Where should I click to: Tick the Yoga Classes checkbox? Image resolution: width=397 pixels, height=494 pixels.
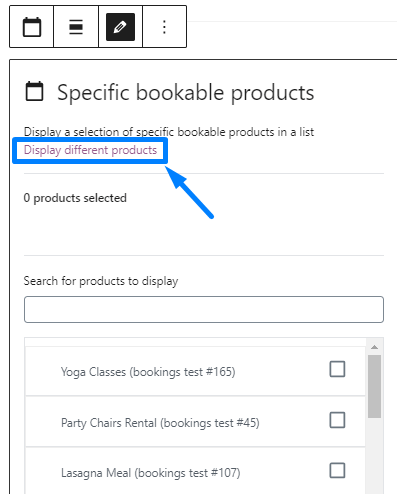337,369
